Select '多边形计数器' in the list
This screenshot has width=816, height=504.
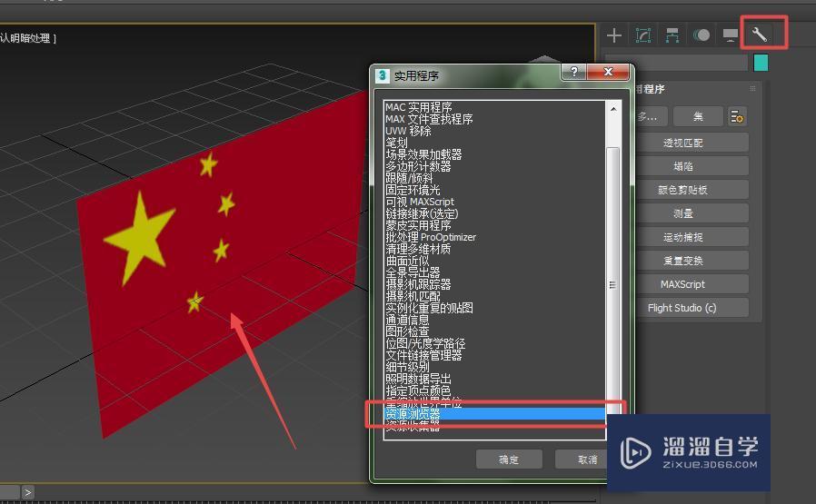click(418, 166)
